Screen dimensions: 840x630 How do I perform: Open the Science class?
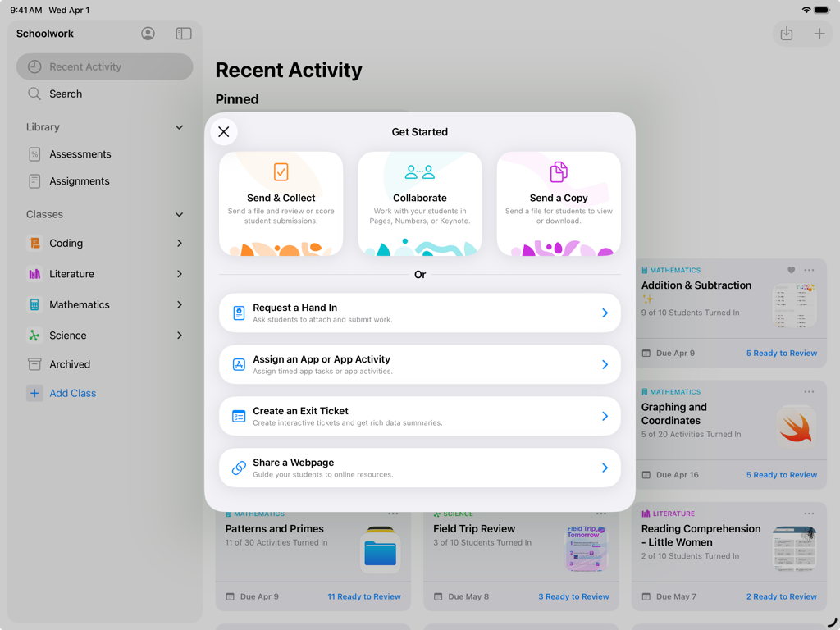67,335
